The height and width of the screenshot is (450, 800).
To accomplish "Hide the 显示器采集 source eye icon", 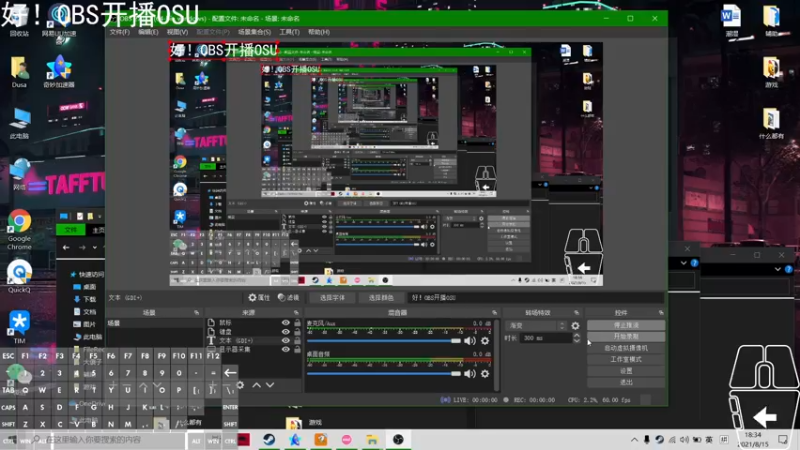I will [285, 349].
